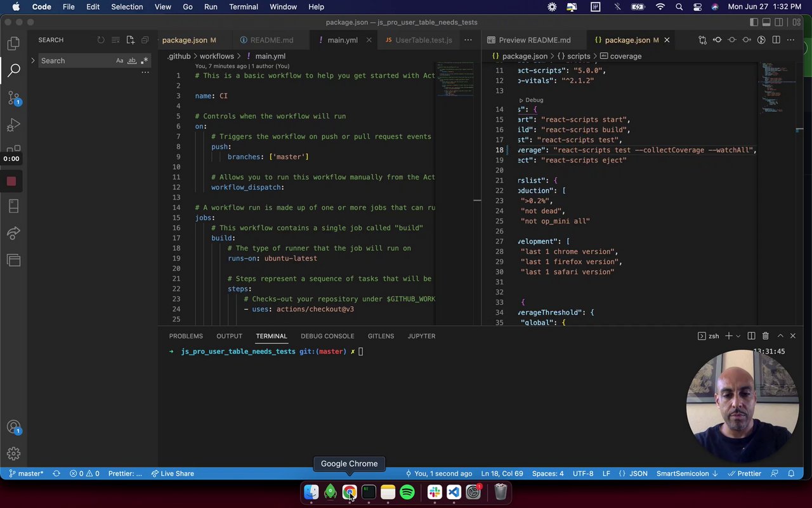Open Google Chrome from the Dock

click(x=350, y=492)
